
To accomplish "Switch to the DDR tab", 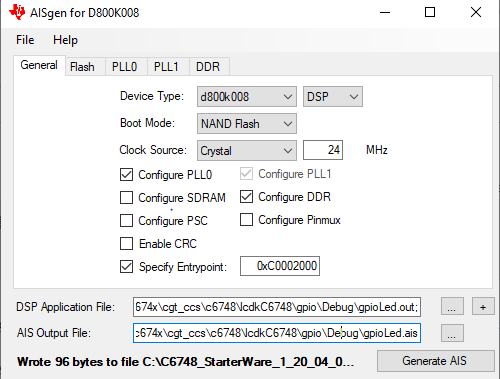I will (208, 67).
